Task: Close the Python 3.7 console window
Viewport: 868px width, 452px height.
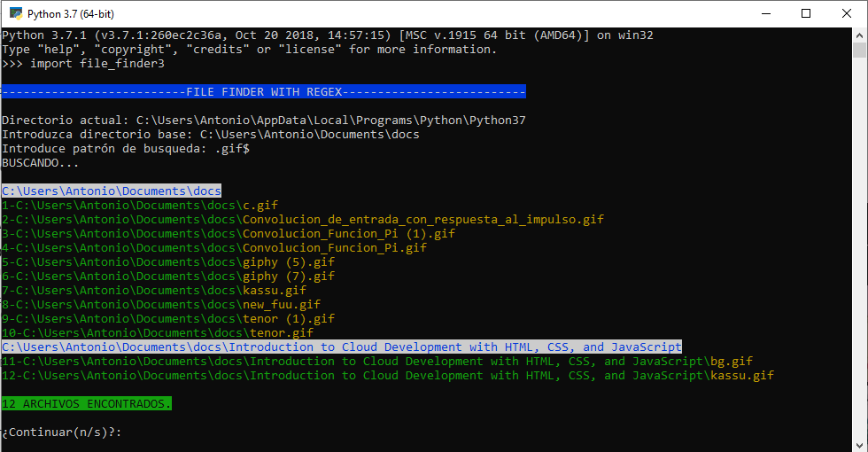Action: (x=847, y=13)
